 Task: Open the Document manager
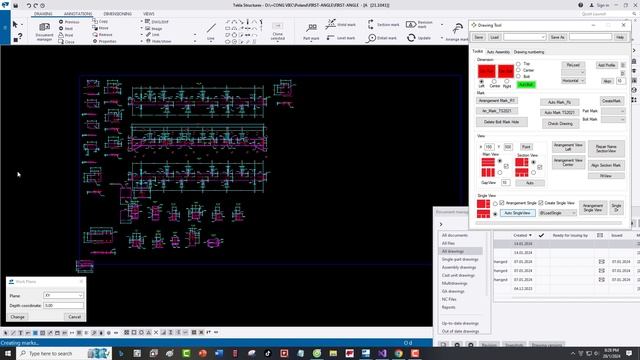44,32
